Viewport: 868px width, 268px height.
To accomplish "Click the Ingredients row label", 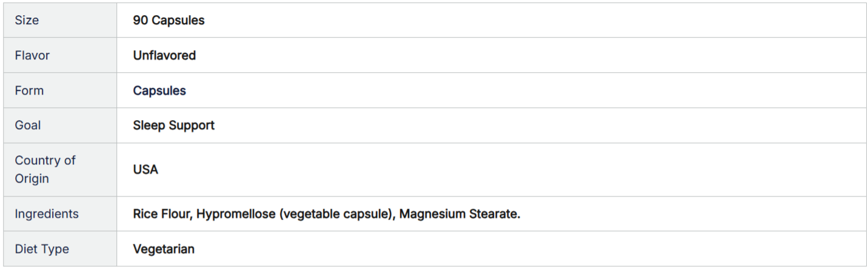I will (47, 214).
